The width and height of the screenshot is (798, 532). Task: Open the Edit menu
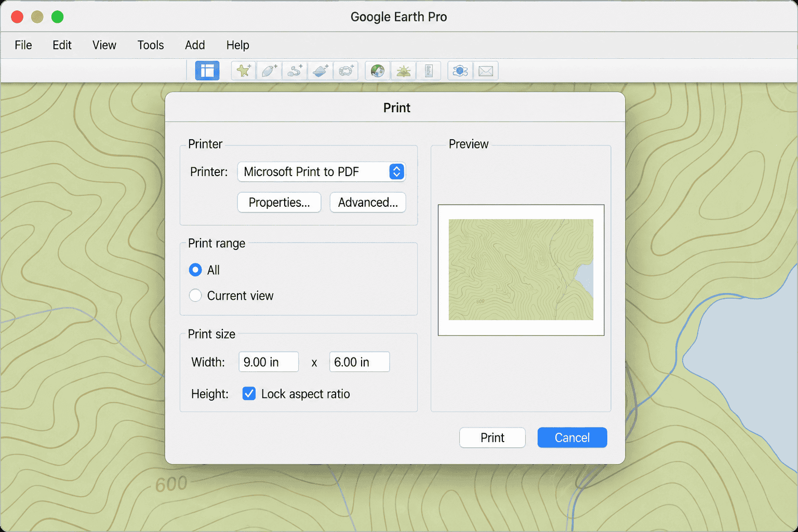tap(62, 45)
